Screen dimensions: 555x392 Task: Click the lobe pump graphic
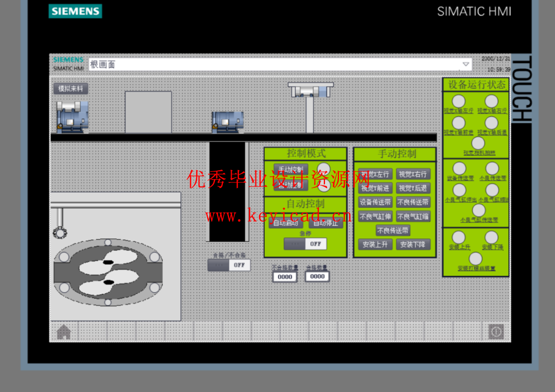click(108, 272)
